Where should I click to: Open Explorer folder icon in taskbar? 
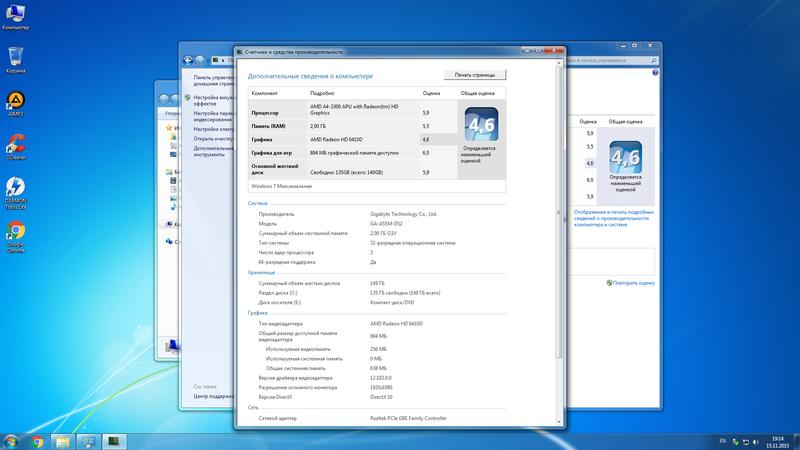63,442
